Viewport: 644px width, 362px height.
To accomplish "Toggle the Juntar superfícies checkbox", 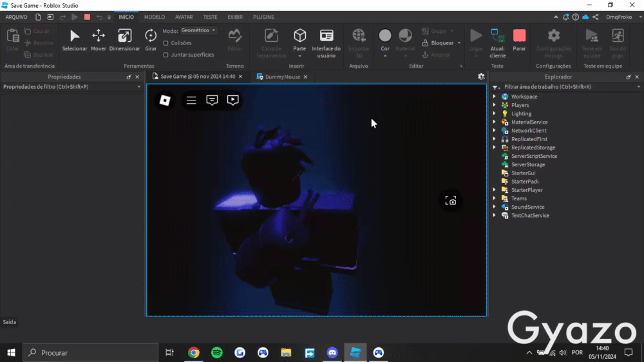I will 166,55.
